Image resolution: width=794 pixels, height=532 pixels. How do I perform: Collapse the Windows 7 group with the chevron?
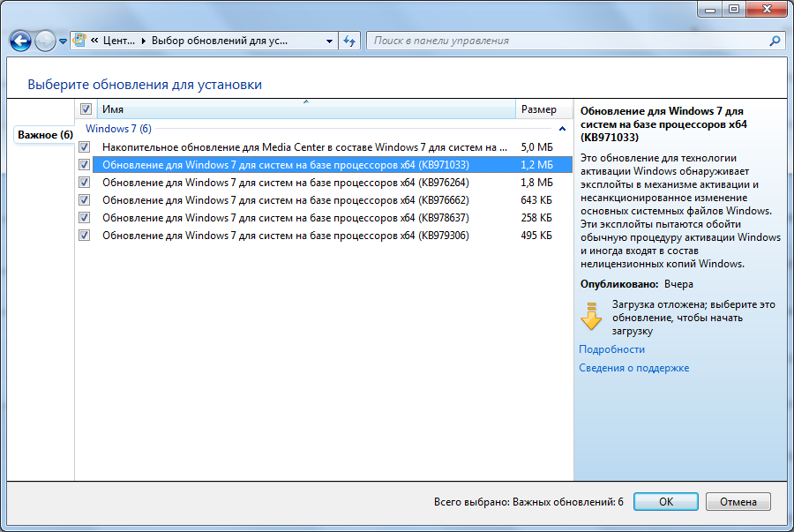(x=562, y=129)
